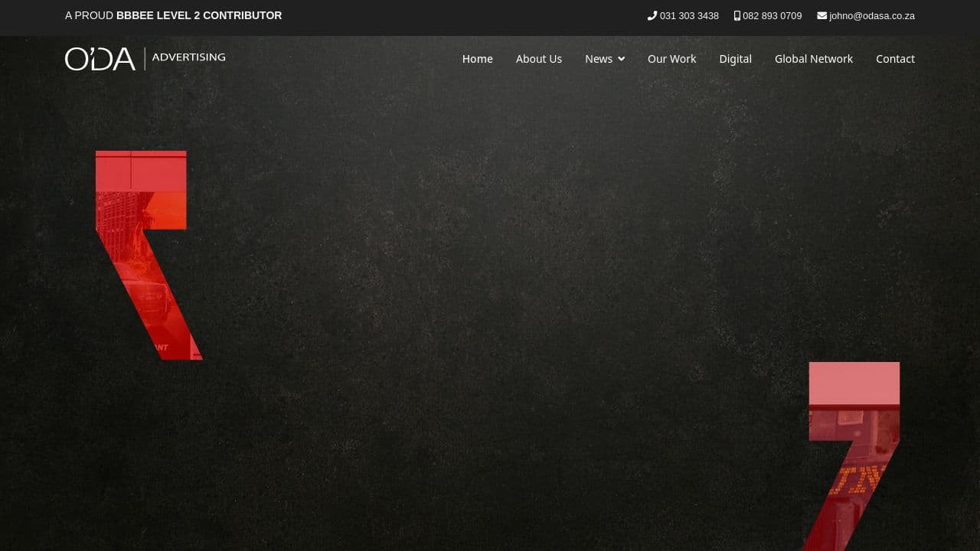This screenshot has height=551, width=980.
Task: Click the Contact navigation item
Action: 895,58
